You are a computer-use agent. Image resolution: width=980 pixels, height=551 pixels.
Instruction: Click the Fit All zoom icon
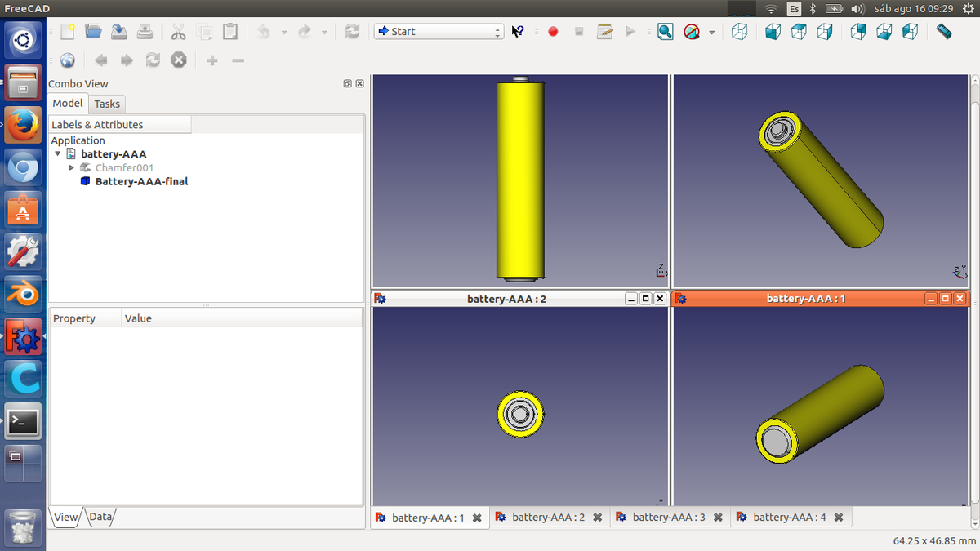pyautogui.click(x=666, y=32)
